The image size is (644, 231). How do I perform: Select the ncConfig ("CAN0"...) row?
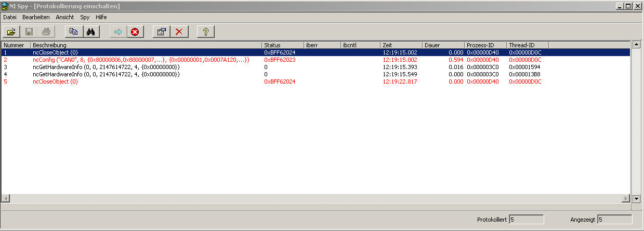tap(316, 60)
